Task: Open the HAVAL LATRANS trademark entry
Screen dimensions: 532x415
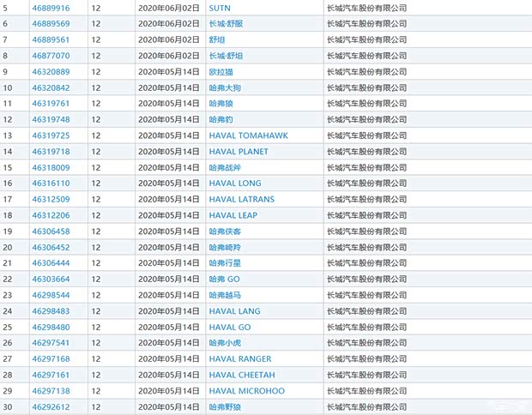Action: 242,200
